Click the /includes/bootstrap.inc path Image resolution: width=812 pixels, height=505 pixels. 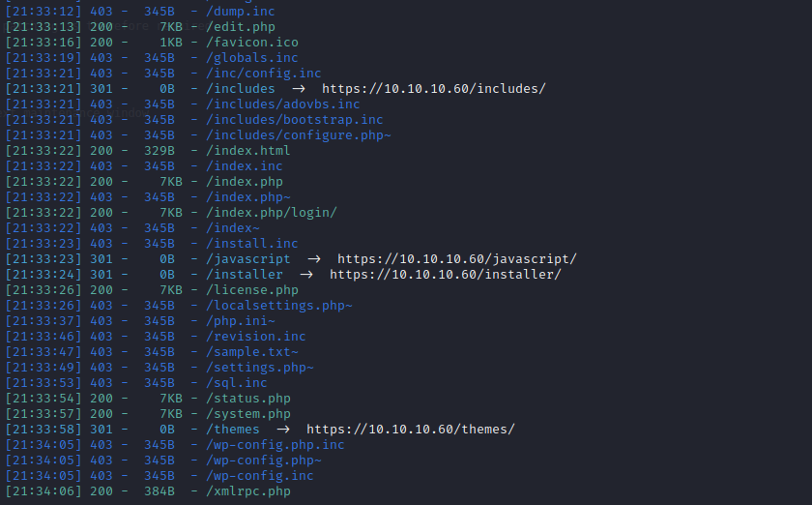point(295,120)
